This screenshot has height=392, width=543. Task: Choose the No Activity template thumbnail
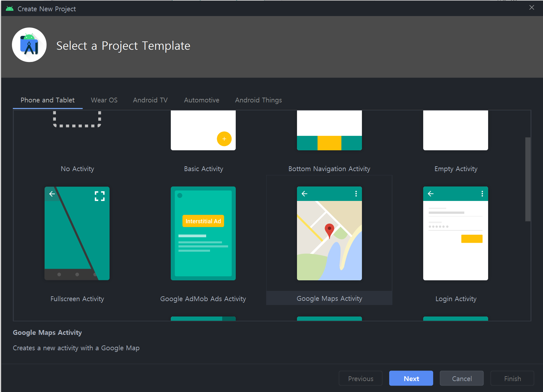[x=77, y=119]
